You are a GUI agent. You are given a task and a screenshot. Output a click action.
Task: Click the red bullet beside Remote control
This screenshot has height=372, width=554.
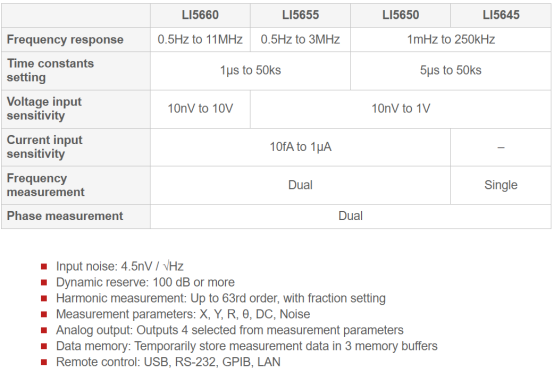click(x=44, y=362)
